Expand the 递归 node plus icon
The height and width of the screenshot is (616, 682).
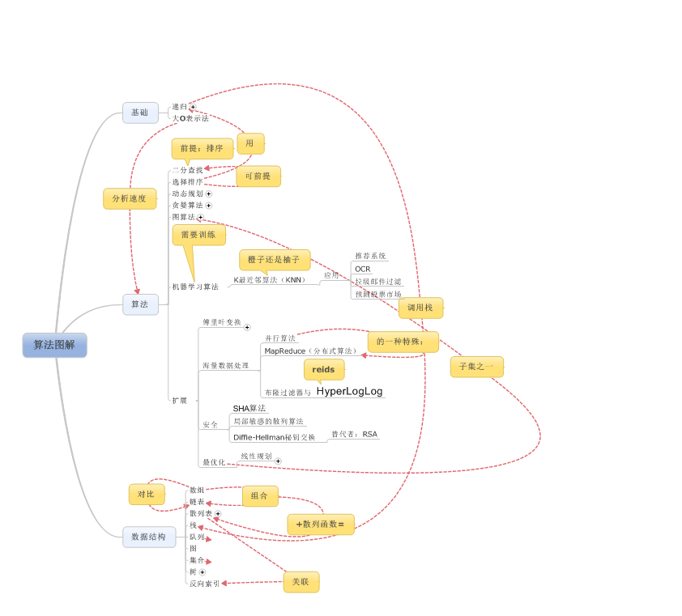tap(193, 107)
